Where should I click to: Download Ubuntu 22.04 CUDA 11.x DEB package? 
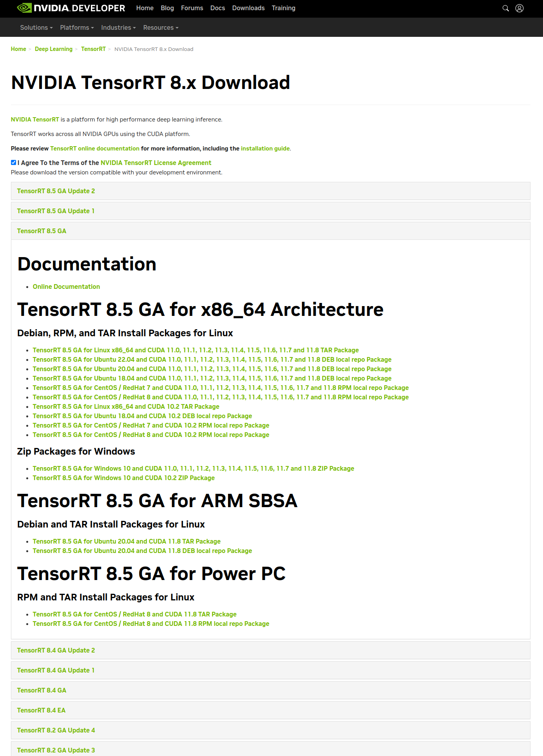coord(212,359)
